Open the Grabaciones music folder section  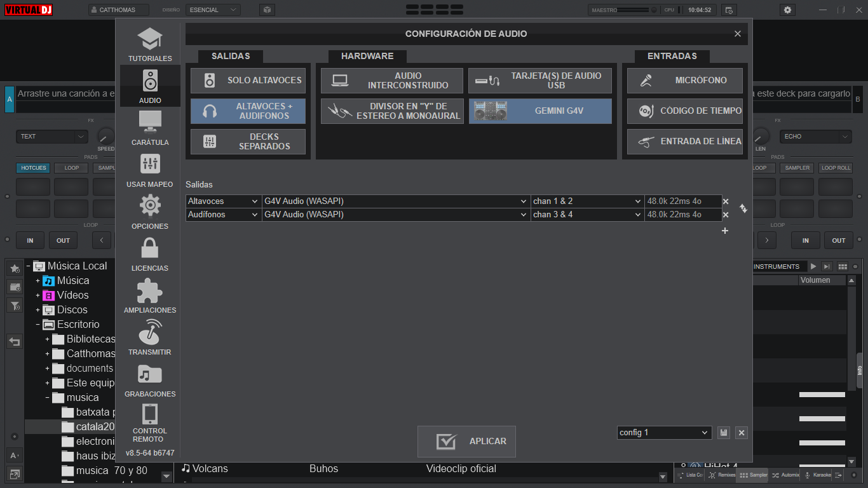150,379
